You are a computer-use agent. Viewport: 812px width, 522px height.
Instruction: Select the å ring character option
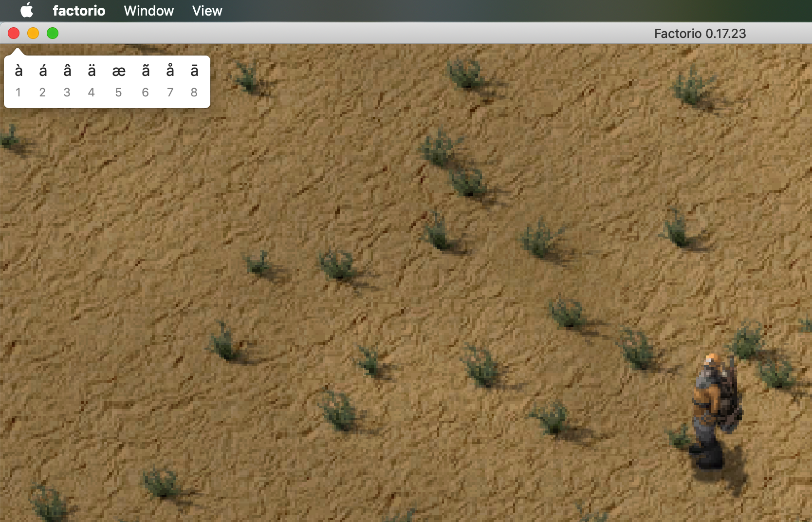[170, 72]
